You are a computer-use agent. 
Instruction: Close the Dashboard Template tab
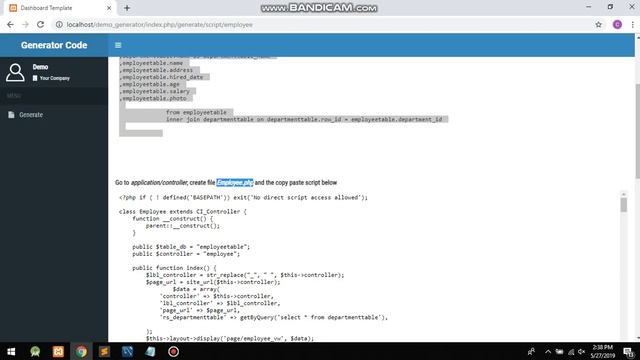pyautogui.click(x=109, y=8)
